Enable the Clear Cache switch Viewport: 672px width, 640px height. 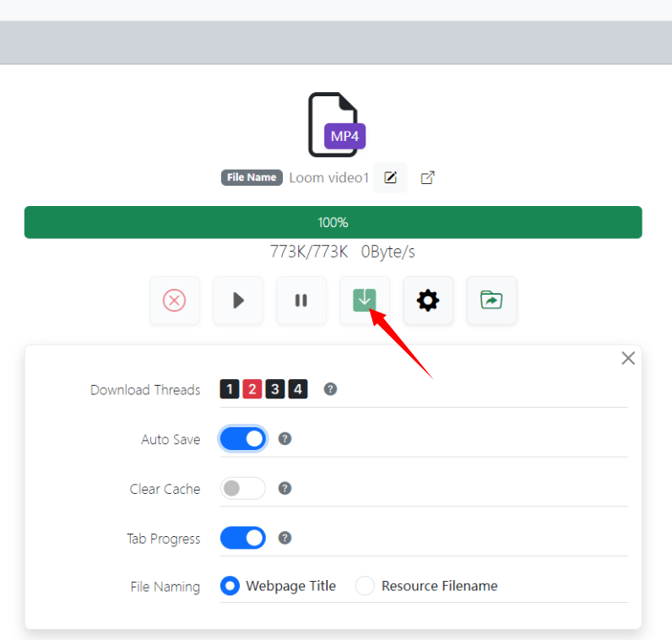243,489
